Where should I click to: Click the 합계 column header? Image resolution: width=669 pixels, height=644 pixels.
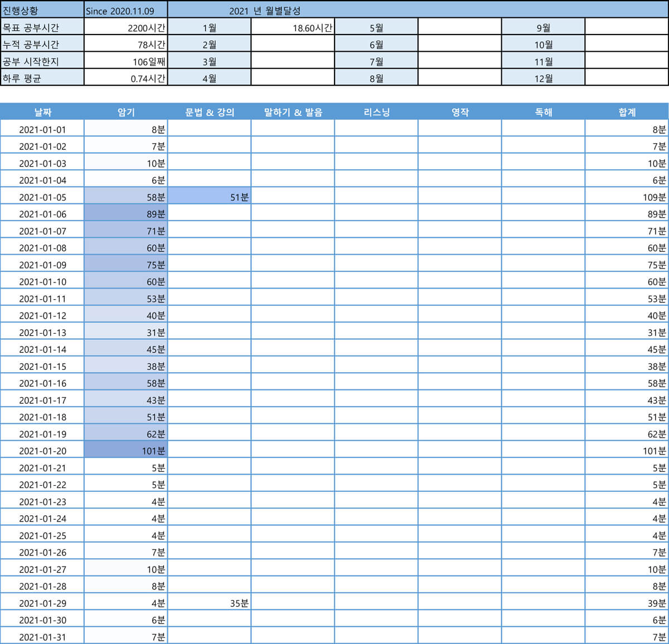coord(627,111)
